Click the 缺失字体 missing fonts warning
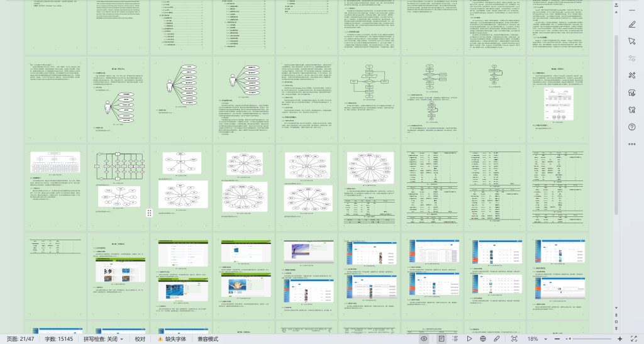This screenshot has height=344, width=644. coord(172,339)
